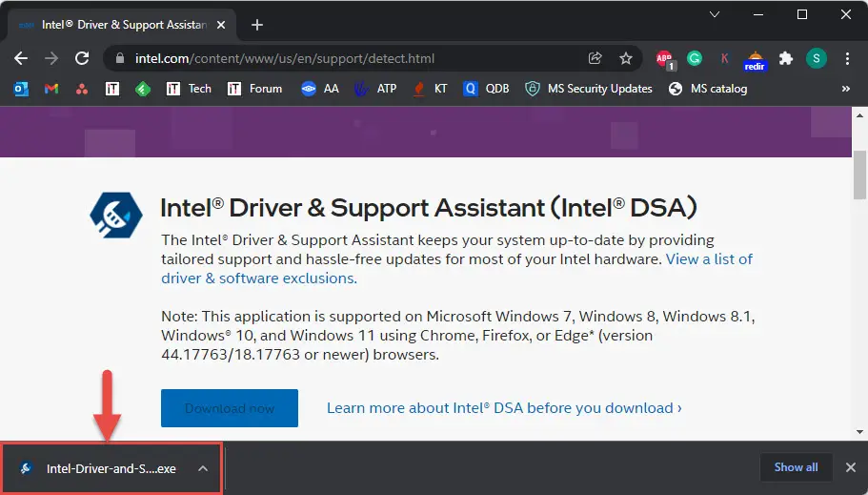Open the red three-dots Asana bookmark
Screen dimensions: 868x495
click(x=82, y=89)
